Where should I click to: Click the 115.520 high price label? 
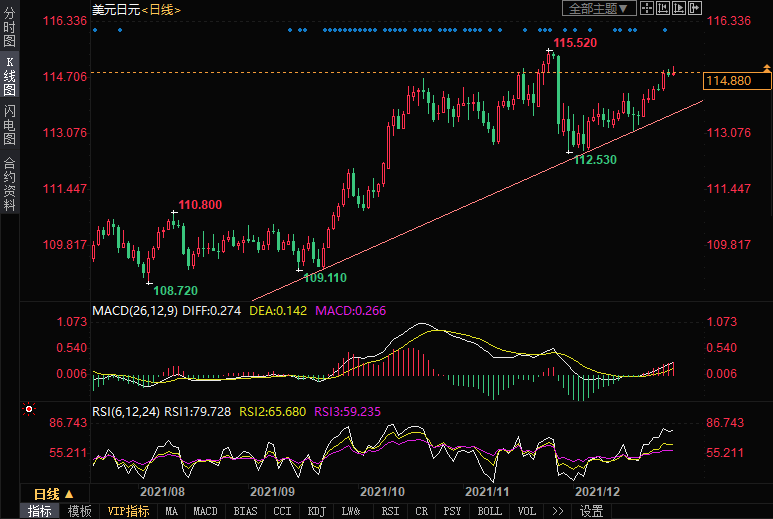(575, 44)
